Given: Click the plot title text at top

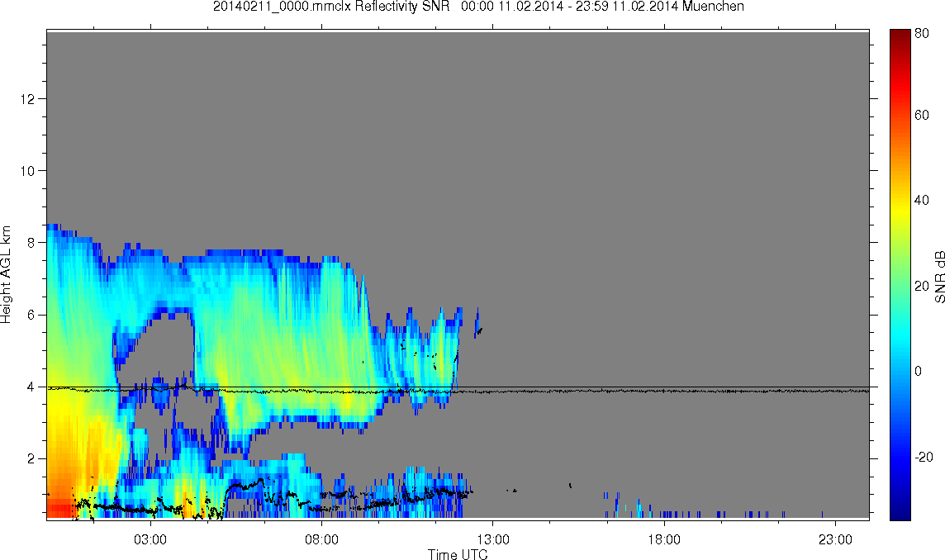Looking at the screenshot, I should pos(478,7).
